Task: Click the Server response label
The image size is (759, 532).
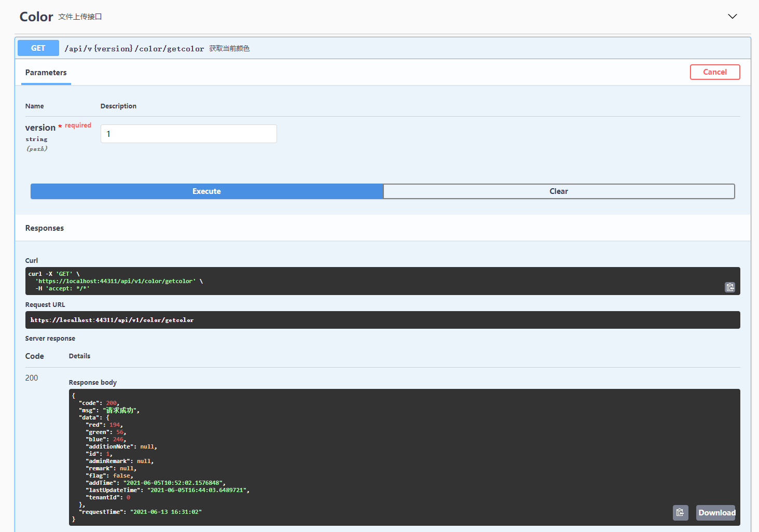Action: 50,339
